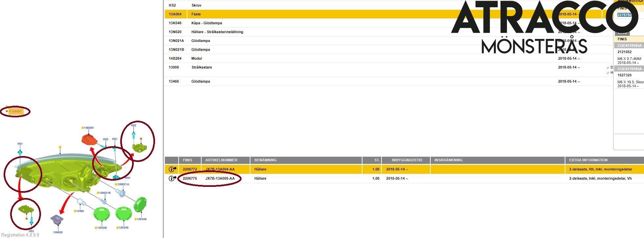The height and width of the screenshot is (238, 644).
Task: Click quantity 1.00 in the 2206775 row
Action: pyautogui.click(x=376, y=178)
